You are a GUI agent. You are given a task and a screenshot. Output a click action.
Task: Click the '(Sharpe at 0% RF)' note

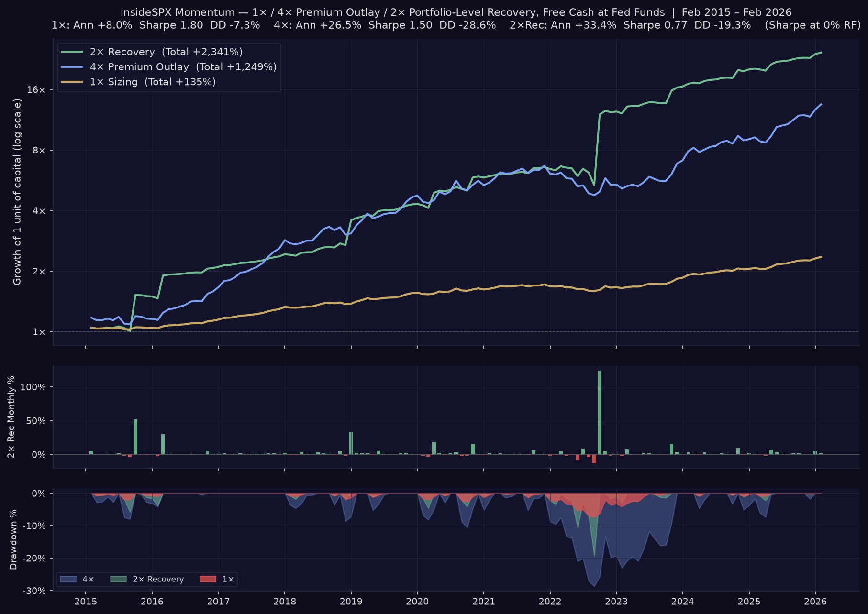(813, 25)
